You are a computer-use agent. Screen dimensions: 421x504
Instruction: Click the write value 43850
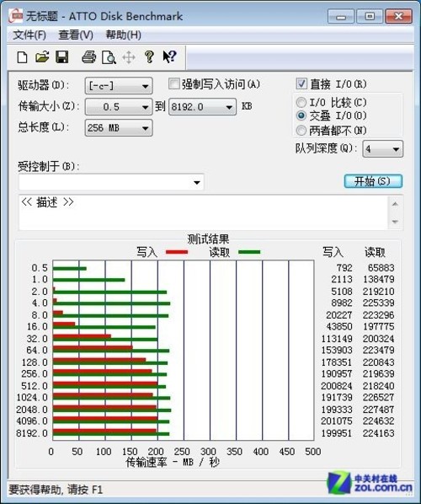click(x=339, y=326)
